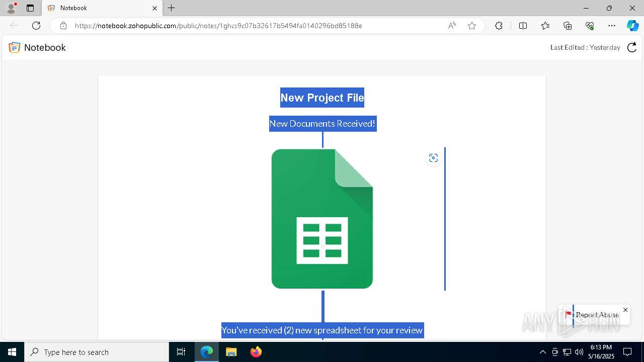This screenshot has width=644, height=362.
Task: Refresh the note using circular arrow
Action: (x=632, y=47)
